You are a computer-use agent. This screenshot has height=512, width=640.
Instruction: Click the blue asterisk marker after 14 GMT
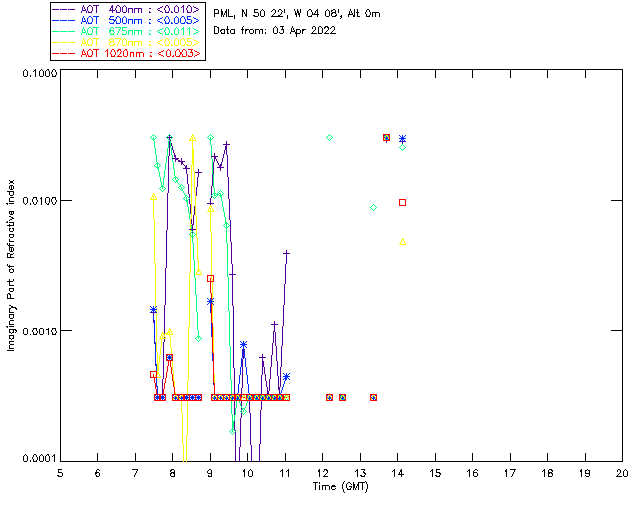[402, 139]
